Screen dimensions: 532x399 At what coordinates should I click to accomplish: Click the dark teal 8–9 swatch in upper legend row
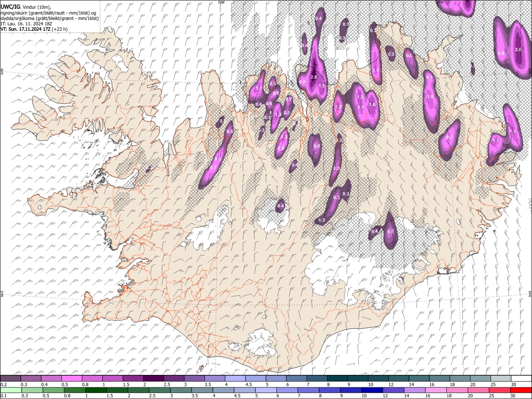coord(337,379)
